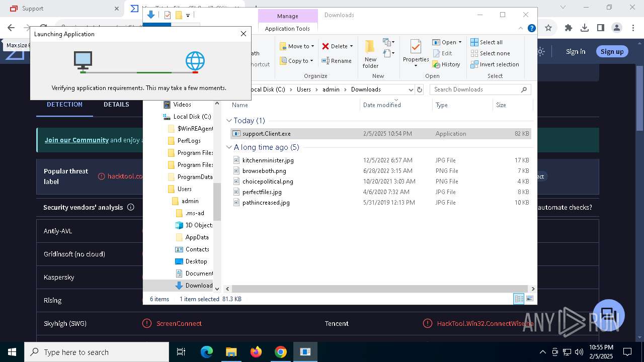The image size is (644, 362).
Task: Collapse the A long time ago group
Action: tap(229, 147)
